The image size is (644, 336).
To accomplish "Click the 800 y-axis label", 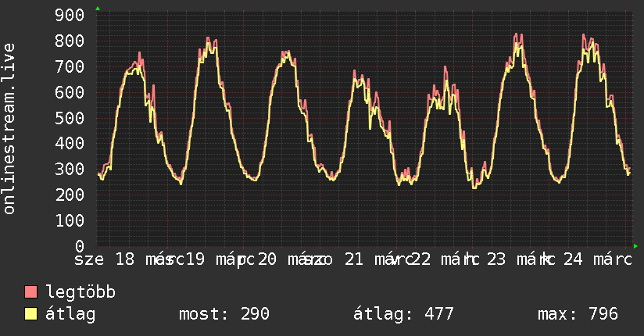I will click(70, 41).
